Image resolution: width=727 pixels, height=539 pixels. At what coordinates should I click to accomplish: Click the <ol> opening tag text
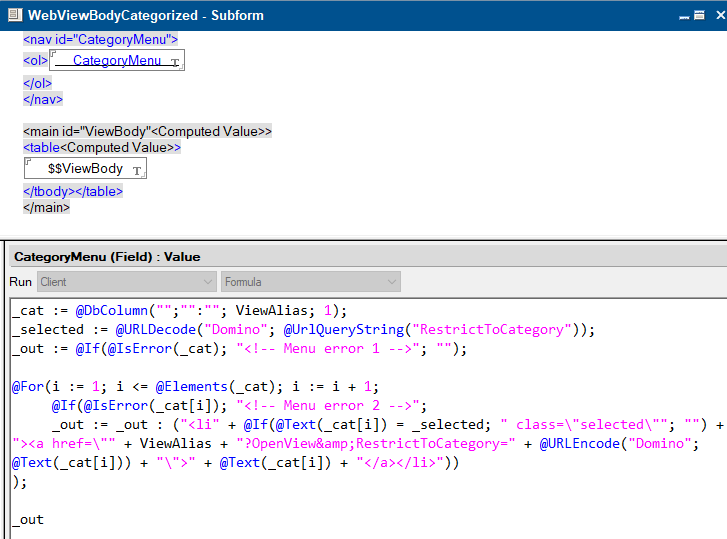[x=35, y=60]
